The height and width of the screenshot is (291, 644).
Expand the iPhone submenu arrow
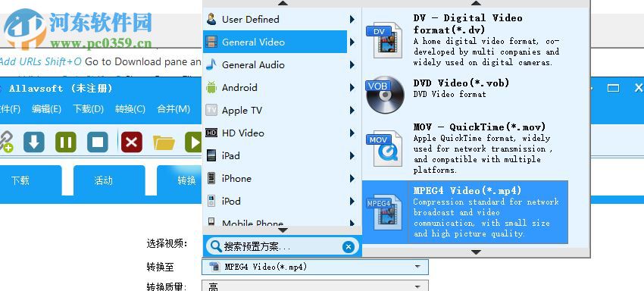[352, 178]
